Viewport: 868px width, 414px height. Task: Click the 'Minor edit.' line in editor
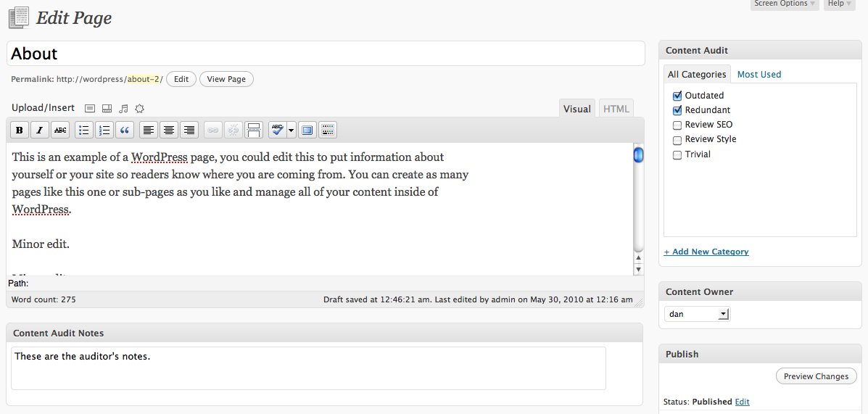41,244
